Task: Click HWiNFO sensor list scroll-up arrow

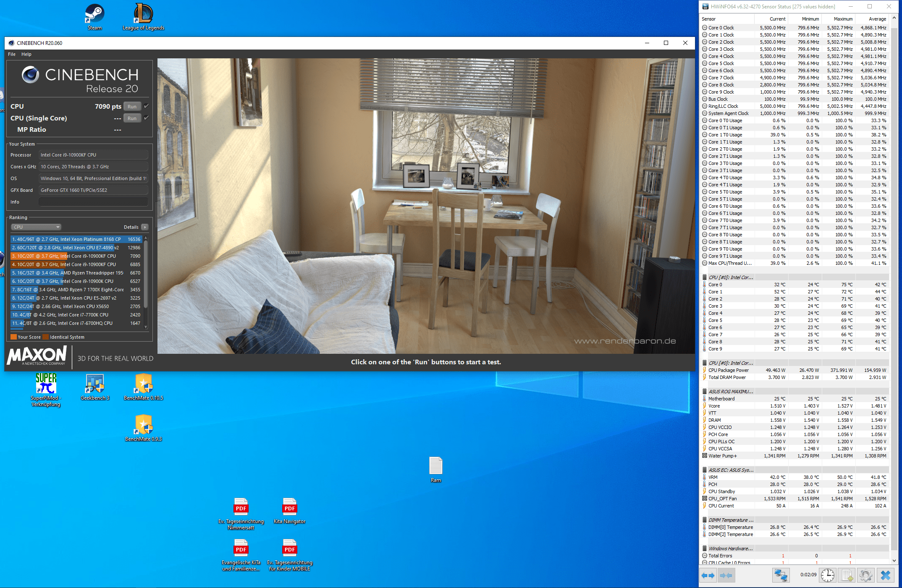Action: pos(894,18)
